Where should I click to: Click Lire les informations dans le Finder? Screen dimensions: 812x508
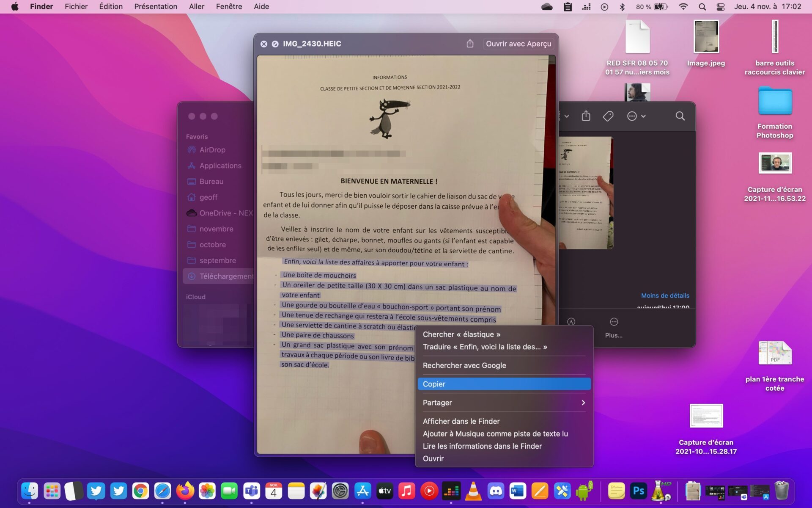coord(504,446)
